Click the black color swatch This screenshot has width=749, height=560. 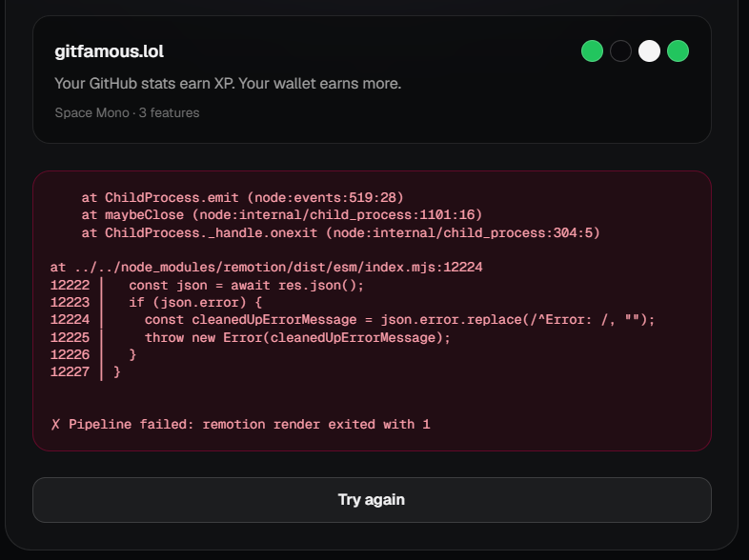point(620,51)
